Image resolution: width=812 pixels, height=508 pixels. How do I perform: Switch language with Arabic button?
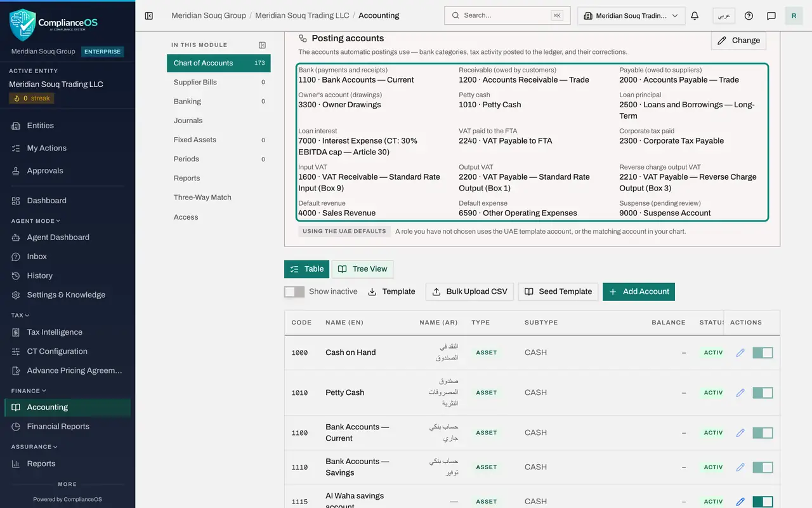[724, 16]
